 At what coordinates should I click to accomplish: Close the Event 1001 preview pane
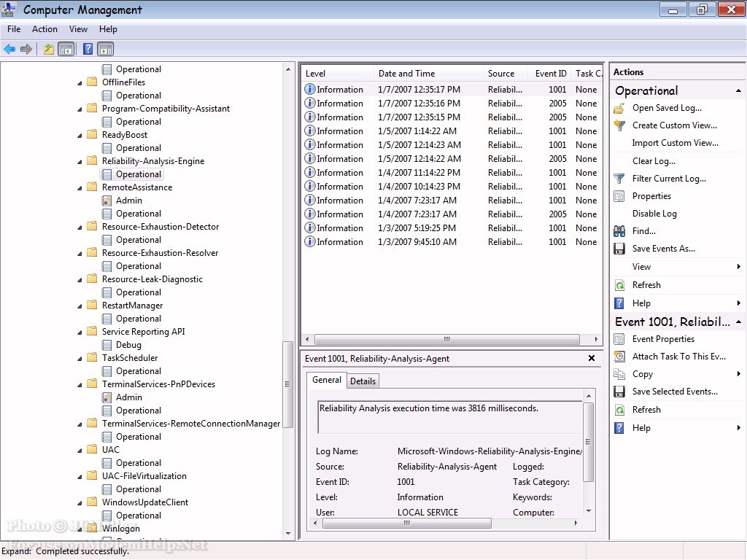point(591,358)
